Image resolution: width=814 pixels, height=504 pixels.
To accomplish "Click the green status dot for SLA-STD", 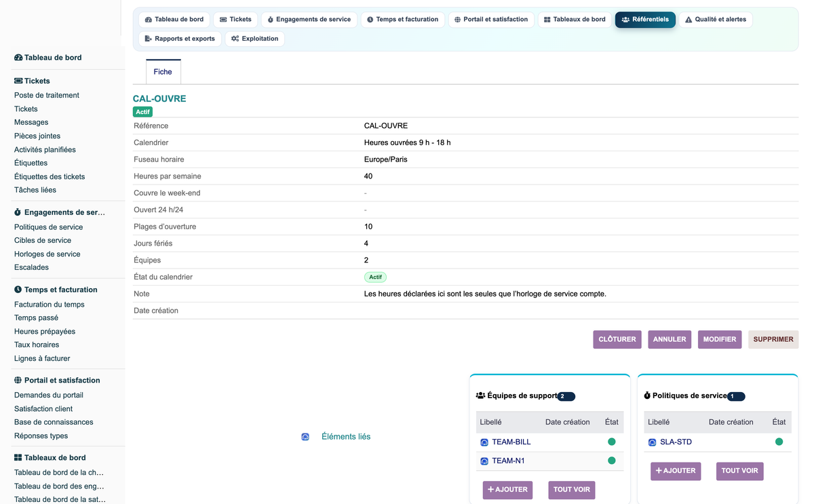I will [779, 442].
